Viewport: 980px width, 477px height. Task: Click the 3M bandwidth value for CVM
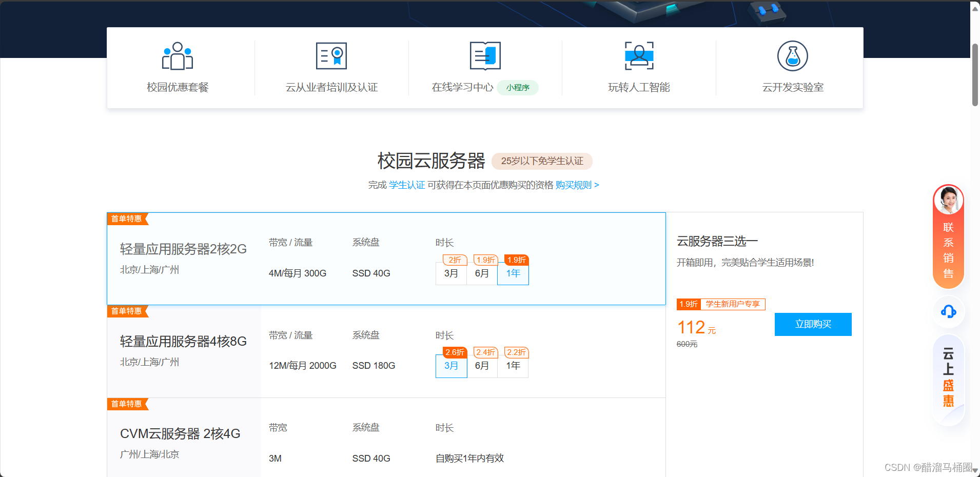[275, 459]
